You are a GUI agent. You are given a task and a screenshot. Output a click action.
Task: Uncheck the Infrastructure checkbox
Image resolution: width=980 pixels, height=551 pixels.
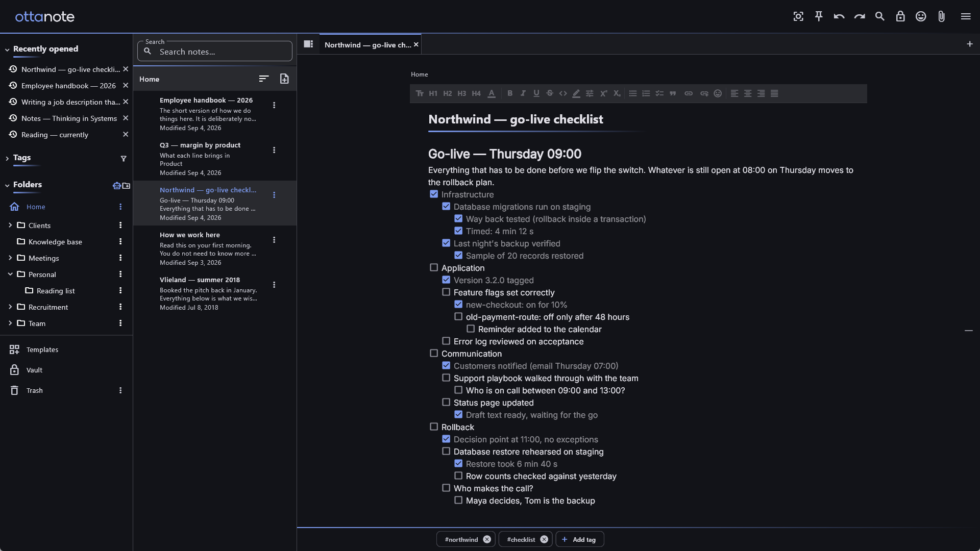pos(434,194)
